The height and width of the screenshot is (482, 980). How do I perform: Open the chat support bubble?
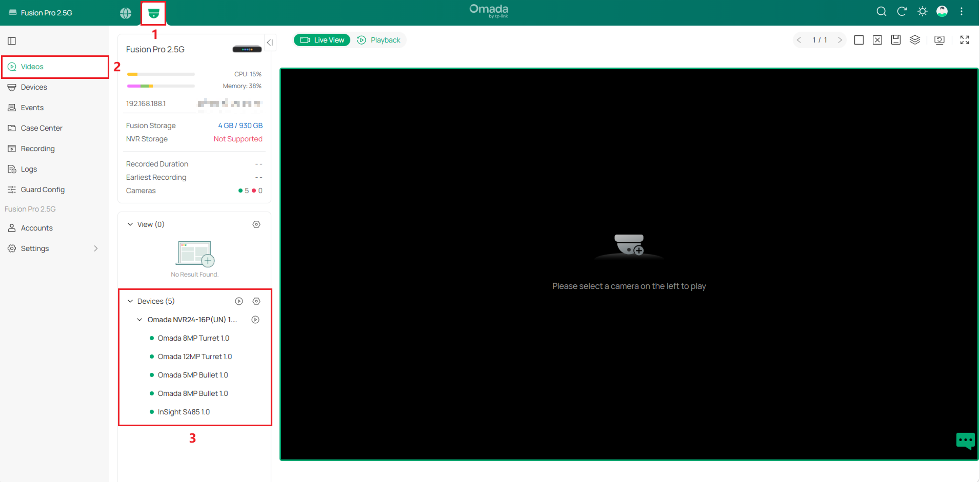click(965, 441)
